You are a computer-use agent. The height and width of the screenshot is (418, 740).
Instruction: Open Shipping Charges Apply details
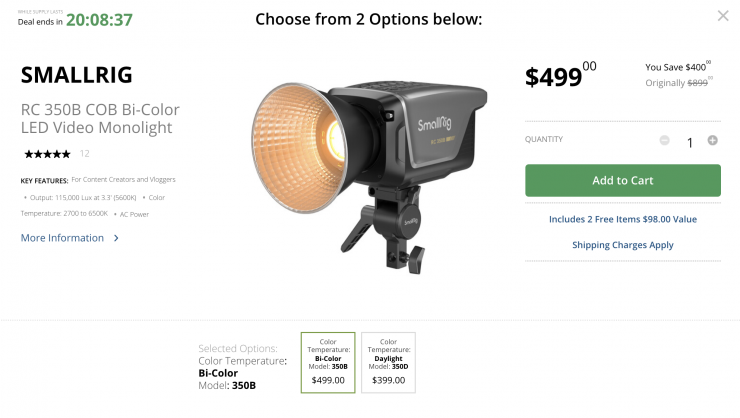[622, 245]
